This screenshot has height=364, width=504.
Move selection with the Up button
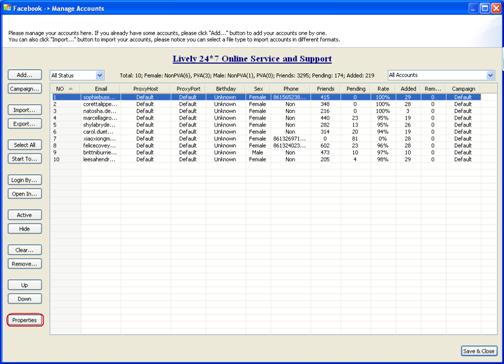[25, 285]
